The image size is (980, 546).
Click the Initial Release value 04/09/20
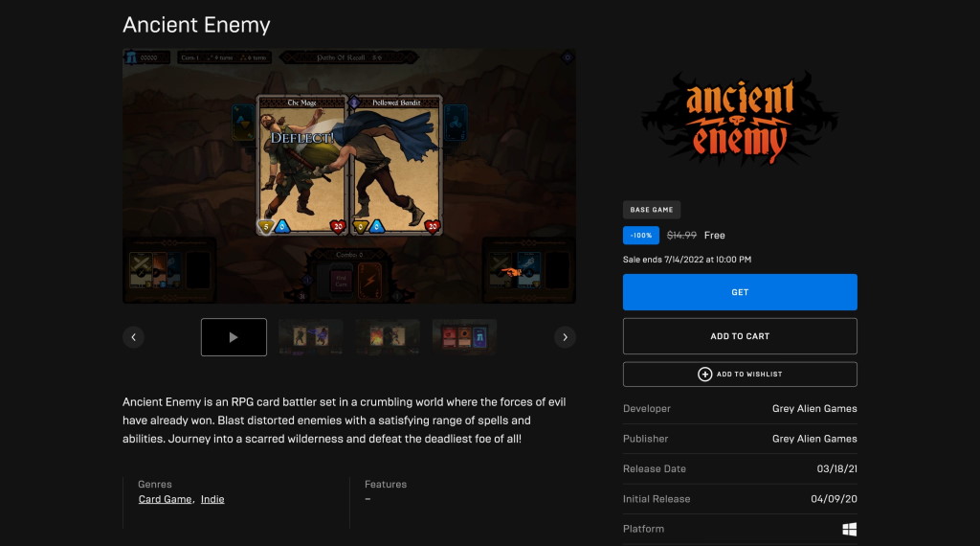point(834,498)
